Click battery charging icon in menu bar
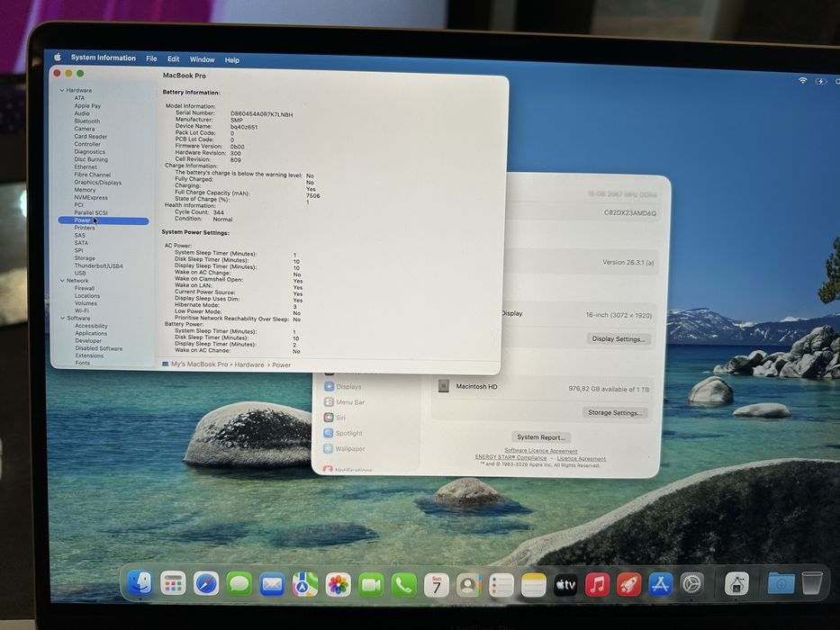This screenshot has width=840, height=630. tap(821, 81)
